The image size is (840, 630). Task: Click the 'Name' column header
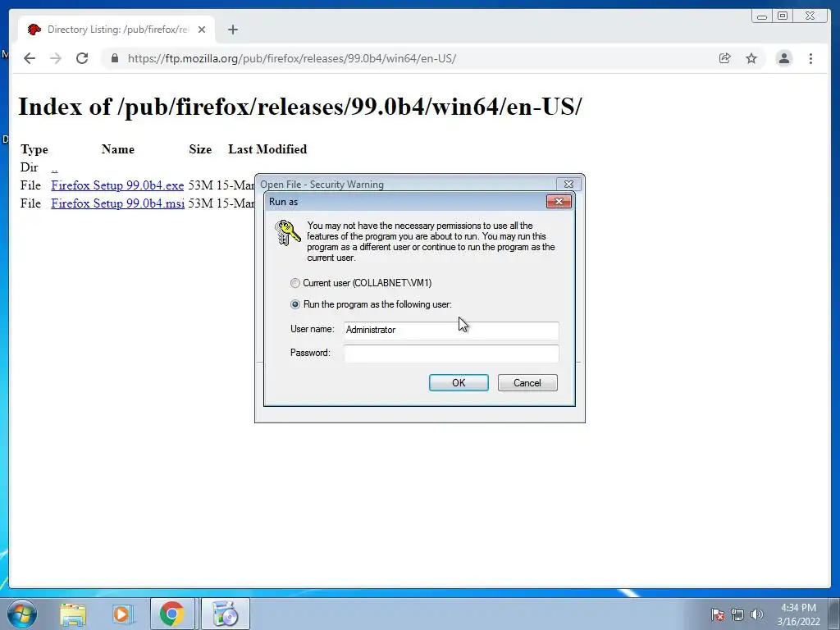pyautogui.click(x=118, y=149)
